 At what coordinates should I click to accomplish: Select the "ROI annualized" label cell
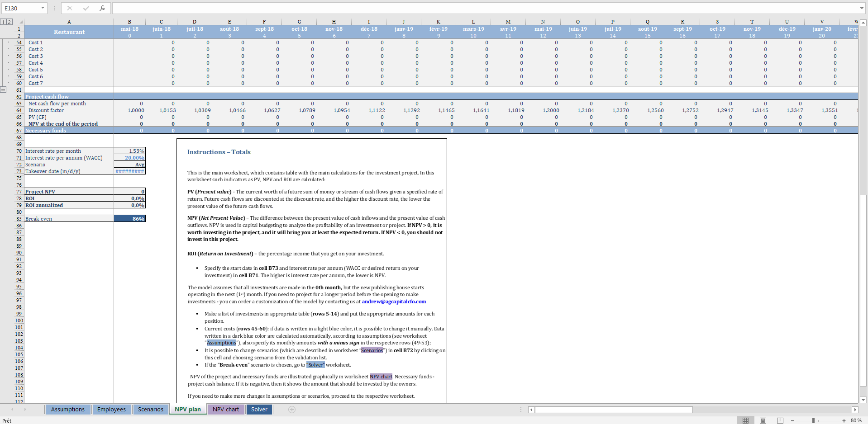coord(69,205)
